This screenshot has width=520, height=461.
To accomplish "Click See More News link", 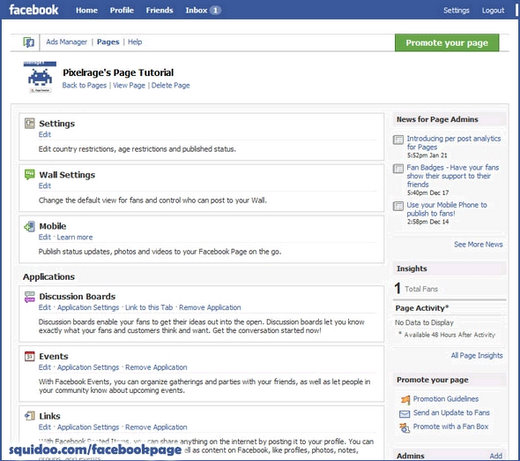I will (x=478, y=244).
